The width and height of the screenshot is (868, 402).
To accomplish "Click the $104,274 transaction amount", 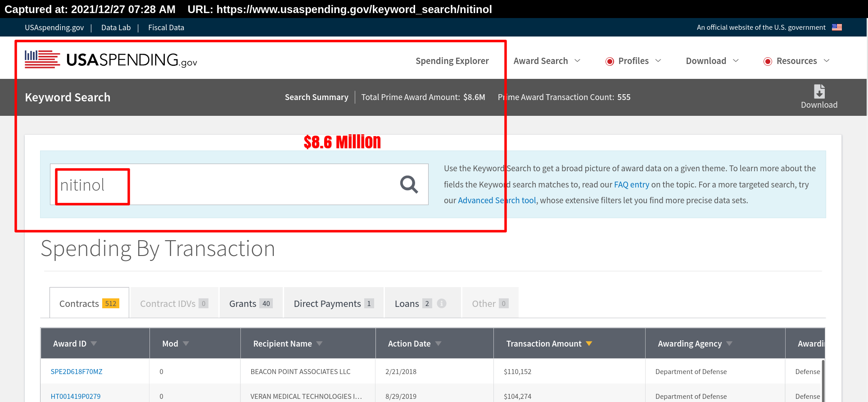I will pos(517,396).
